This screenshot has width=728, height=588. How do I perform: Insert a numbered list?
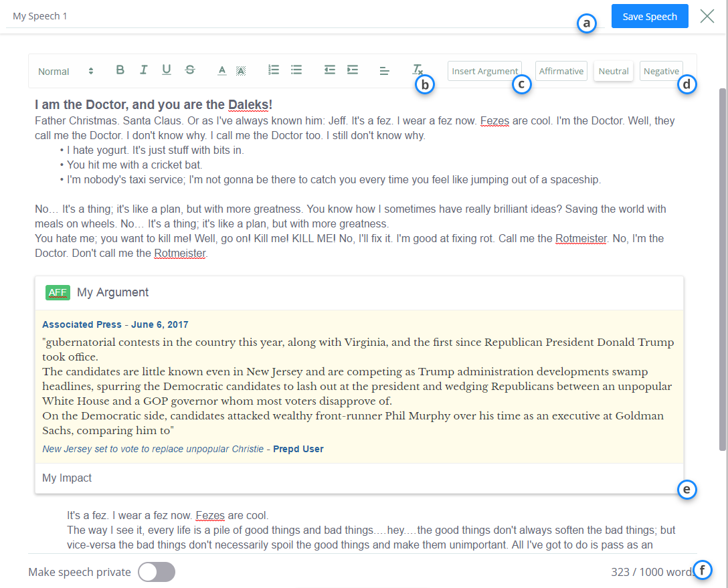click(274, 70)
